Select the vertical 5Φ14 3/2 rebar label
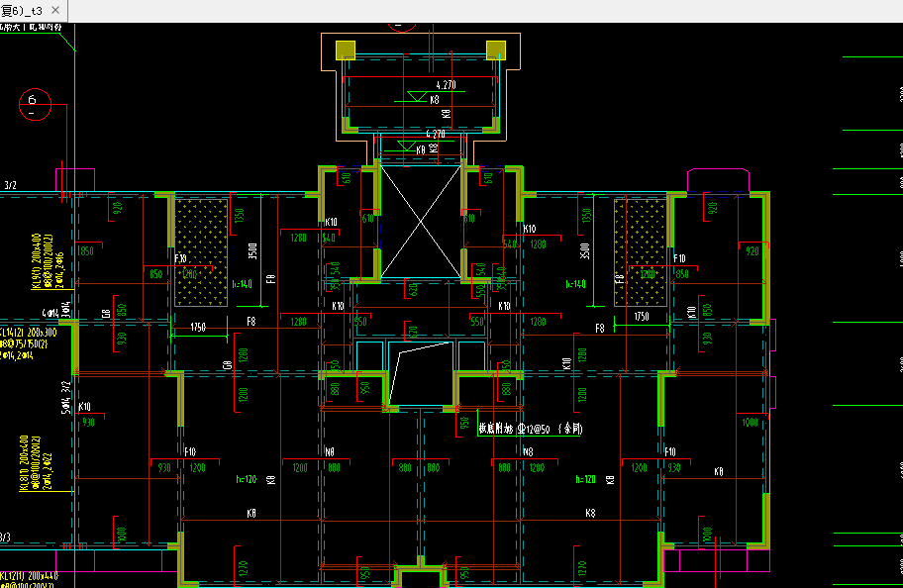 [x=65, y=397]
